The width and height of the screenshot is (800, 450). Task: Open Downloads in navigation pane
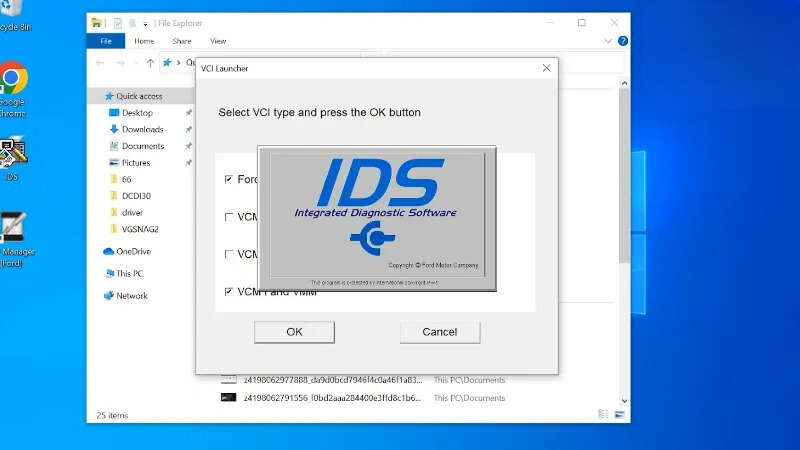[x=142, y=130]
